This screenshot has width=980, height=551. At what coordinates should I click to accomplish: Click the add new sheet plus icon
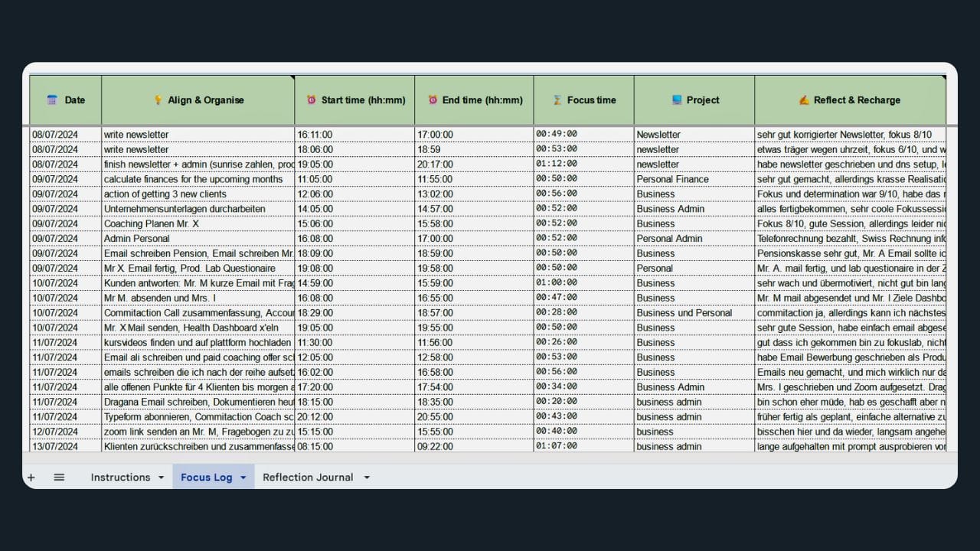31,478
